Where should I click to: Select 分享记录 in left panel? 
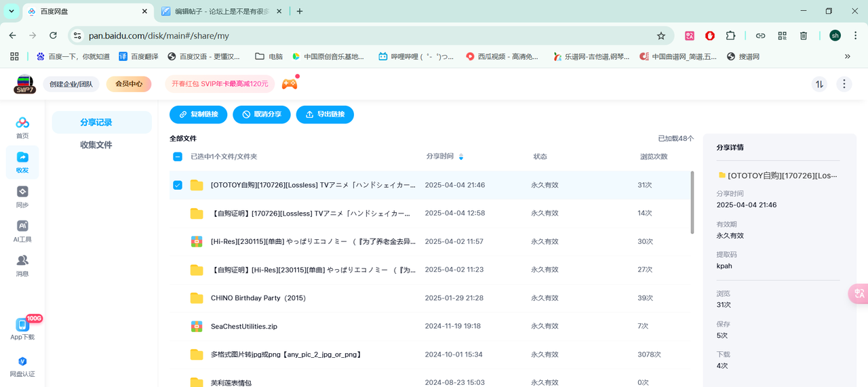coord(102,123)
